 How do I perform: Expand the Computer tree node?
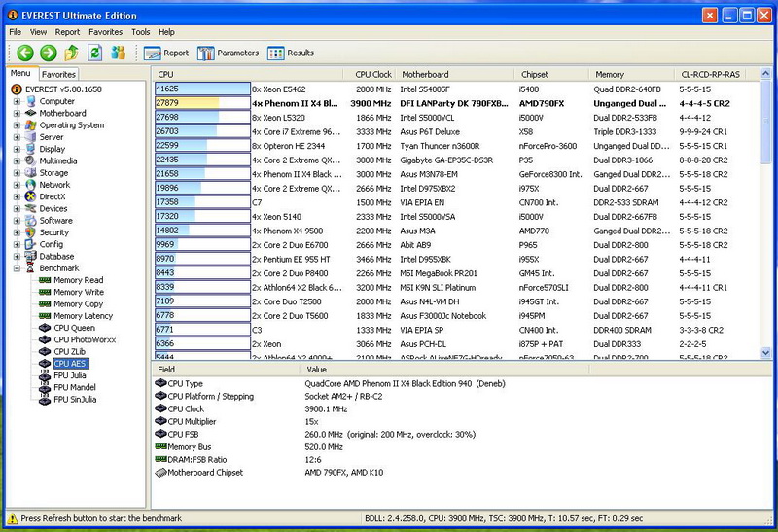click(x=17, y=101)
